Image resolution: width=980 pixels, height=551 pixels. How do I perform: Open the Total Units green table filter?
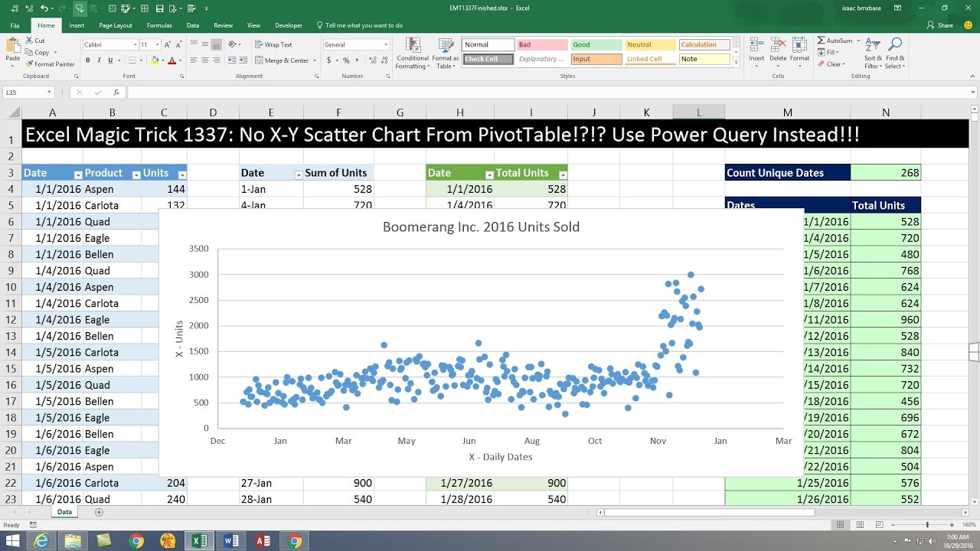(563, 174)
